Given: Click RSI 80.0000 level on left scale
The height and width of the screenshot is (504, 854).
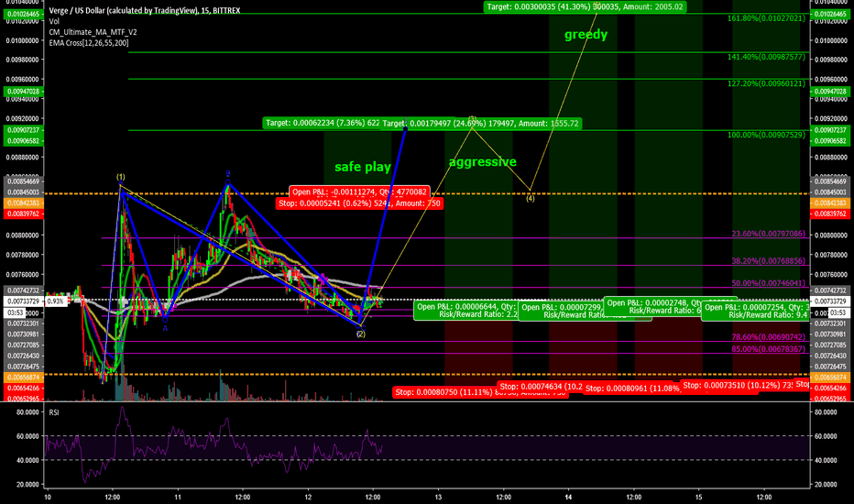Looking at the screenshot, I should click(27, 412).
